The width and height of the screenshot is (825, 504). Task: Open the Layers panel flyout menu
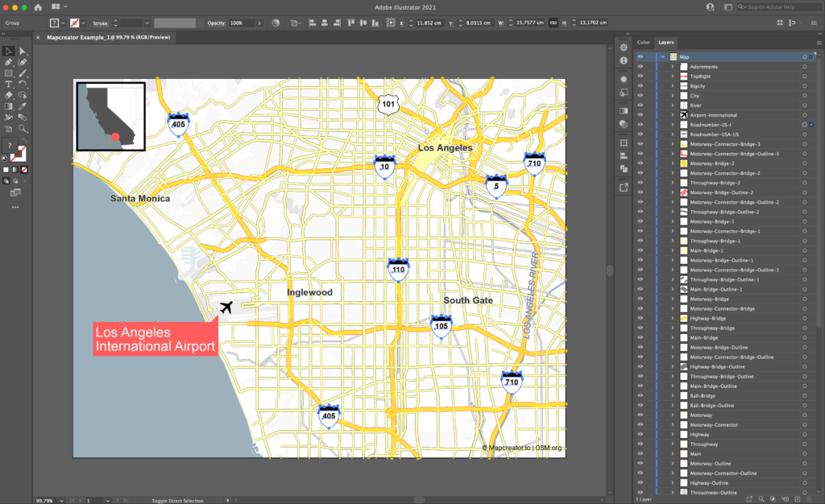(x=819, y=43)
